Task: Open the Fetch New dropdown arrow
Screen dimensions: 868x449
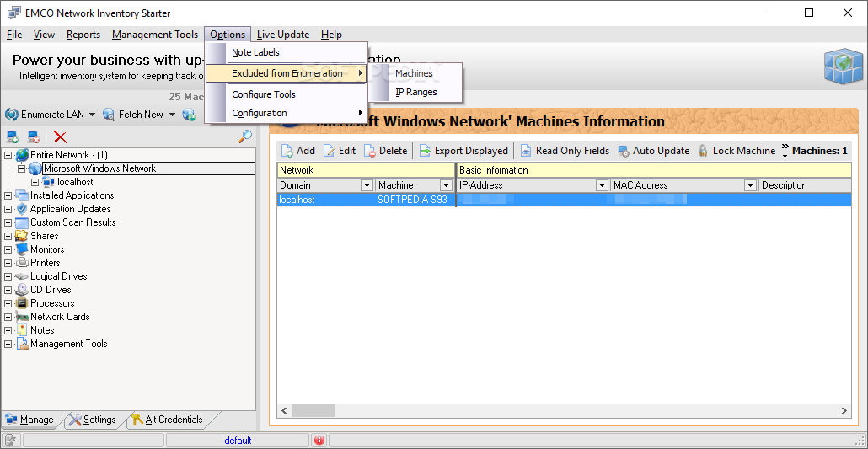Action: [x=172, y=115]
